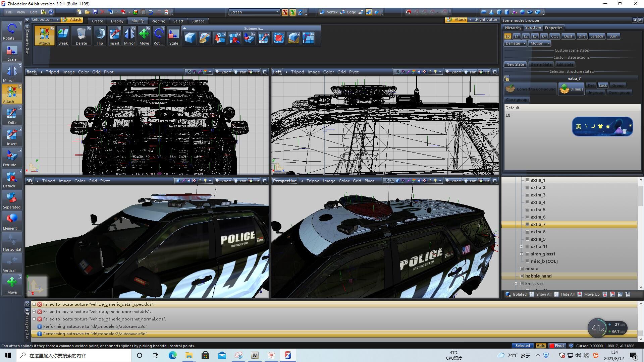Toggle visibility checkbox of extra_1
644x362 pixels.
[527, 180]
